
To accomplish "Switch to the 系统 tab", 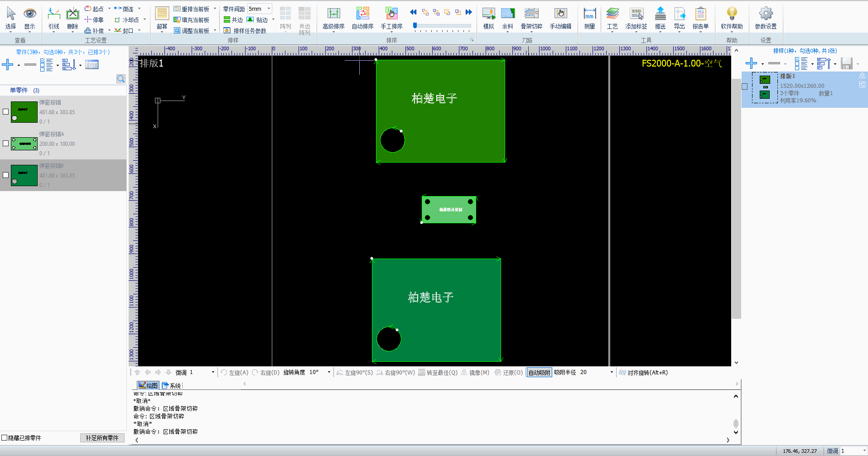I will click(172, 386).
